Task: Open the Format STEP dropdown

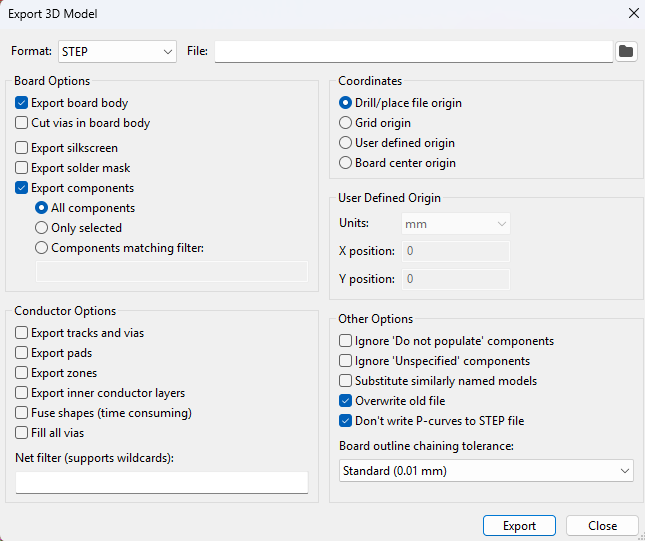Action: click(117, 51)
